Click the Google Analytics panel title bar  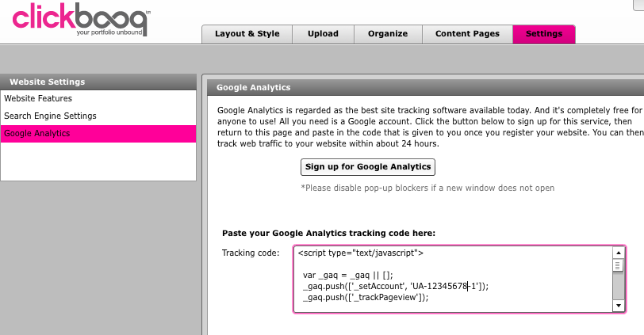425,87
